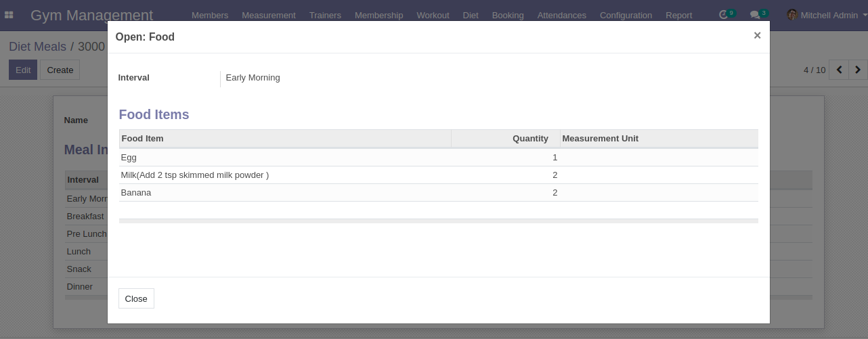Close the Food dialog with X icon
Viewport: 868px width, 339px height.
tap(757, 36)
